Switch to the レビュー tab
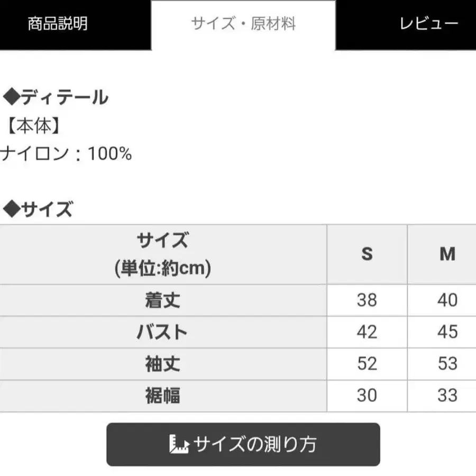Image resolution: width=476 pixels, height=476 pixels. pyautogui.click(x=428, y=24)
